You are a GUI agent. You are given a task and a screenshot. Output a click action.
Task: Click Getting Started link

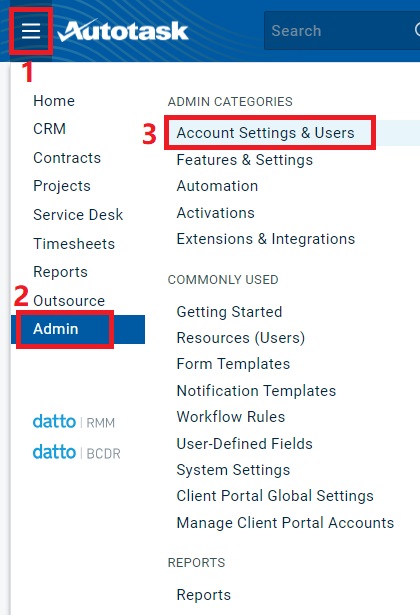(229, 312)
